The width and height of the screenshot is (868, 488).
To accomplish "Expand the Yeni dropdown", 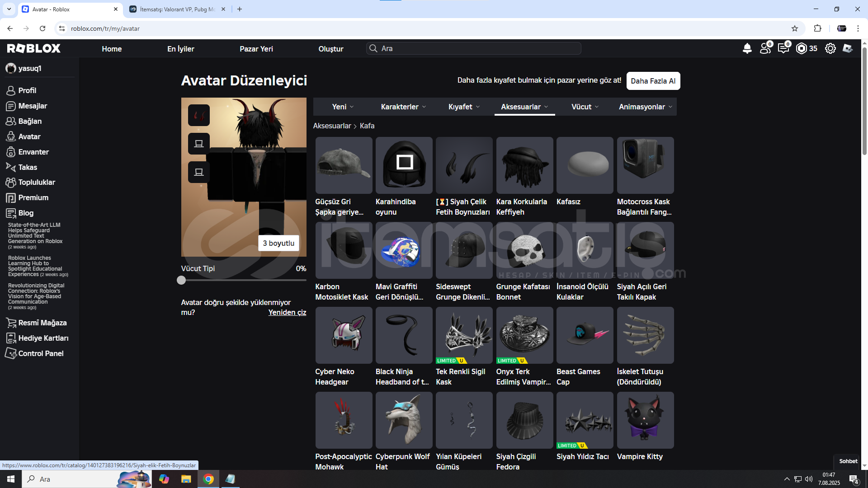I will [343, 107].
